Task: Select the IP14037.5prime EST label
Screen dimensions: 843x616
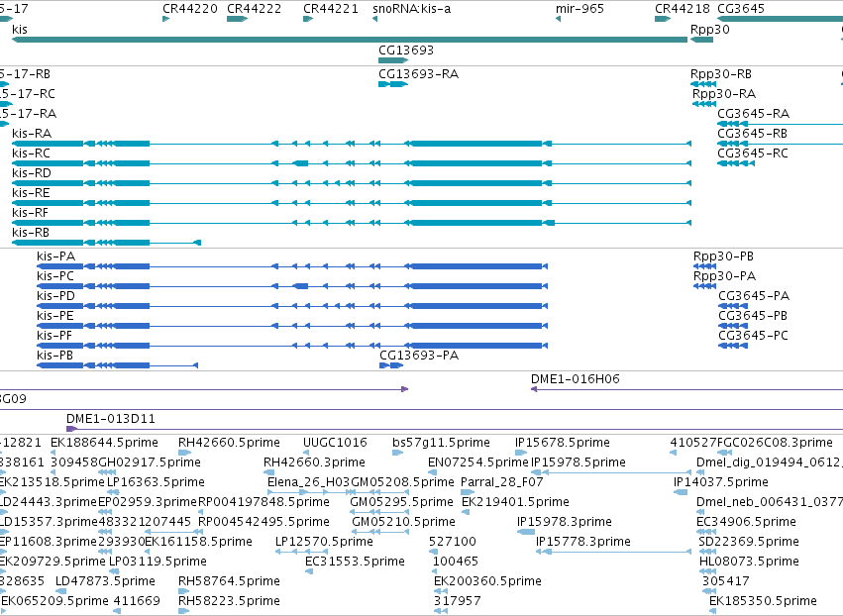Action: pyautogui.click(x=721, y=482)
